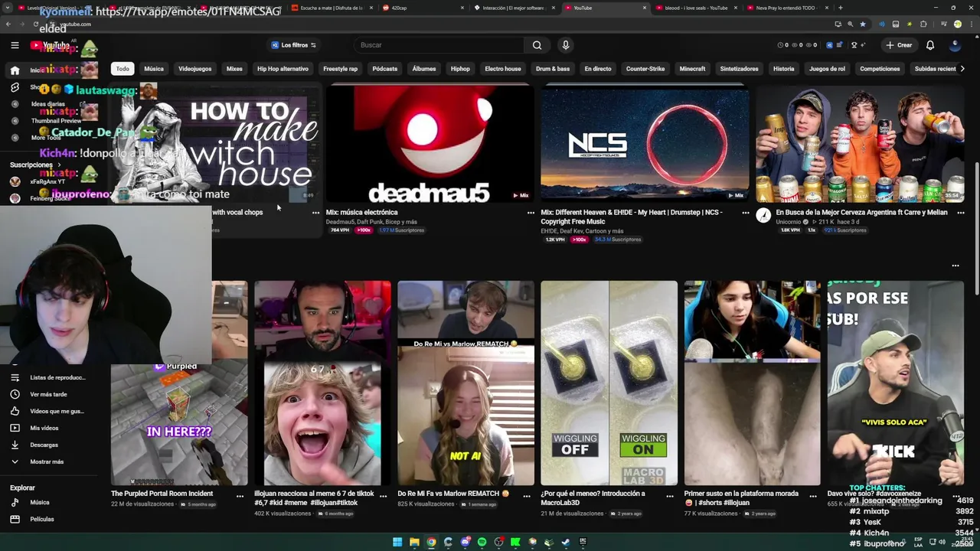Open File Explorer from taskbar
Image resolution: width=980 pixels, height=551 pixels.
[414, 542]
